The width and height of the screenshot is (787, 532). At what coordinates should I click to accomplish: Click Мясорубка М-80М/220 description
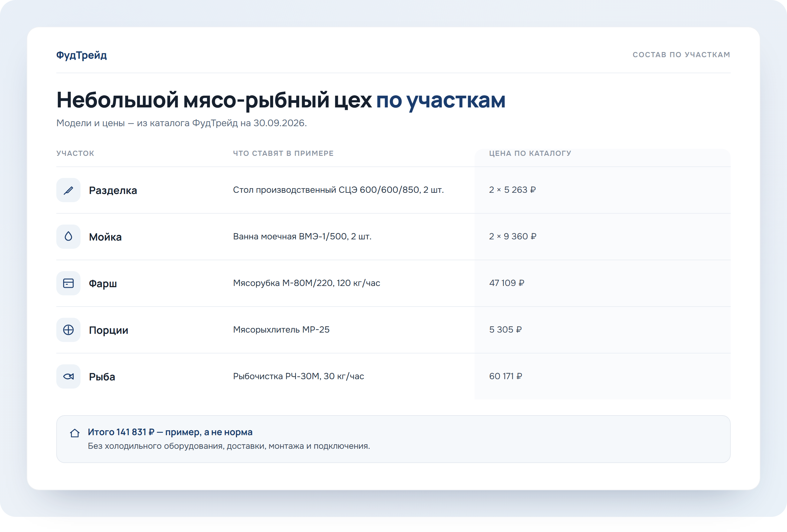coord(306,283)
